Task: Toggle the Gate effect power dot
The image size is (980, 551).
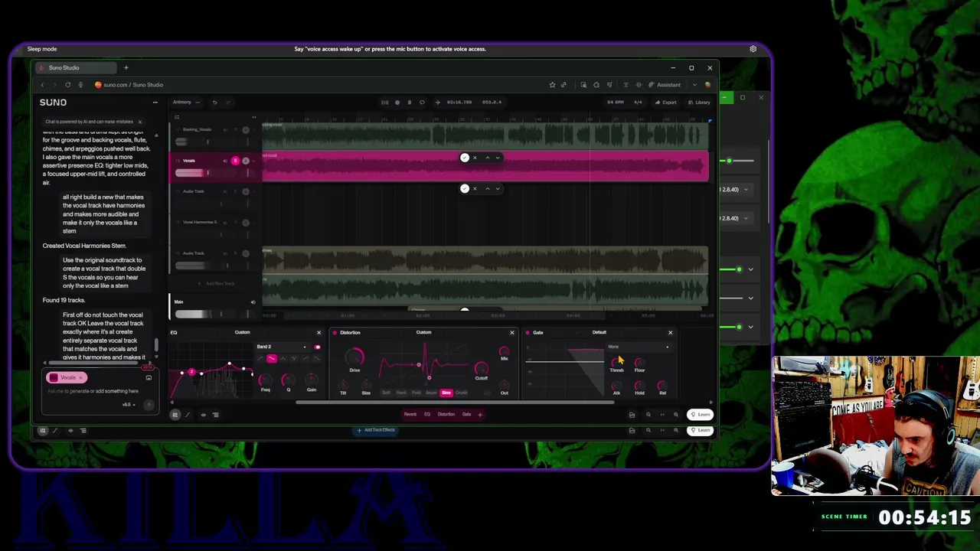Action: click(x=528, y=332)
